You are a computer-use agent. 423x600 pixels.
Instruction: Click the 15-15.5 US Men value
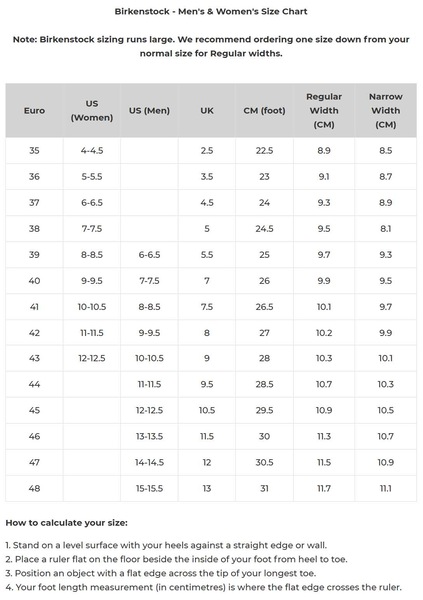[x=149, y=489]
